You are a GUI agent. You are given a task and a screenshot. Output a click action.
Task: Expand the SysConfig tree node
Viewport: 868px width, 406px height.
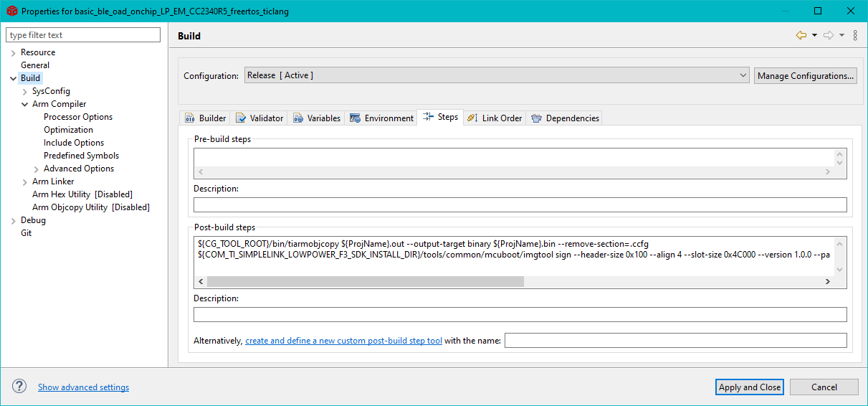(25, 91)
